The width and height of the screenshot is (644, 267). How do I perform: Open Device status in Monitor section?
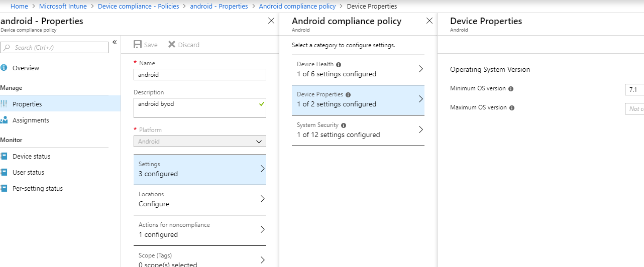tap(31, 156)
